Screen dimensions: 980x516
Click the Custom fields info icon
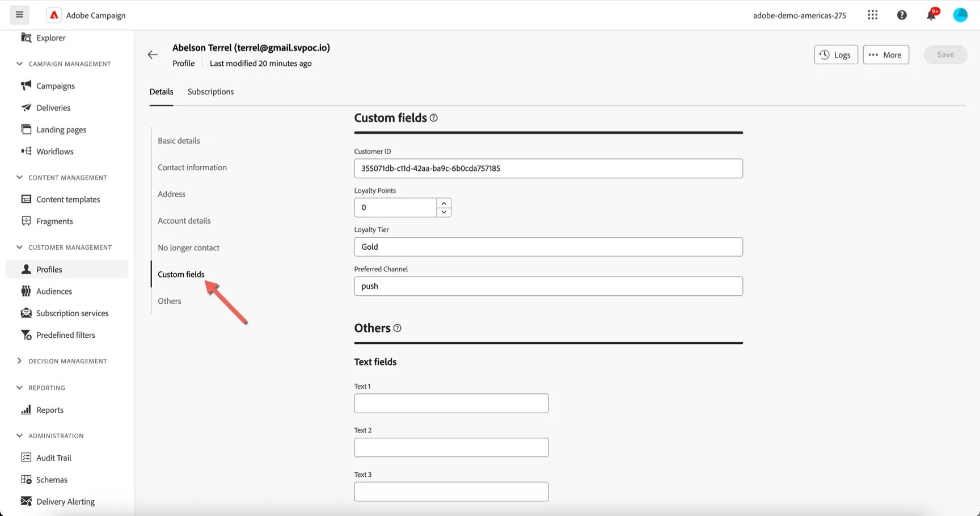(x=434, y=118)
